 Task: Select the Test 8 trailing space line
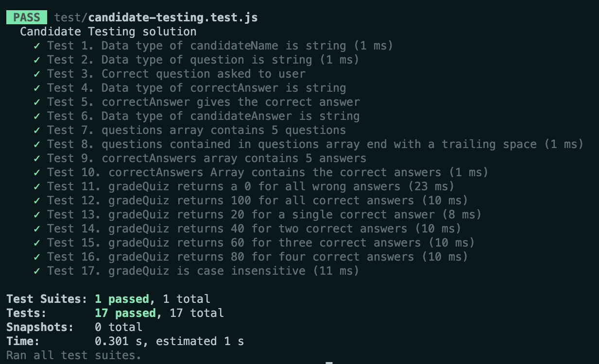coord(315,145)
